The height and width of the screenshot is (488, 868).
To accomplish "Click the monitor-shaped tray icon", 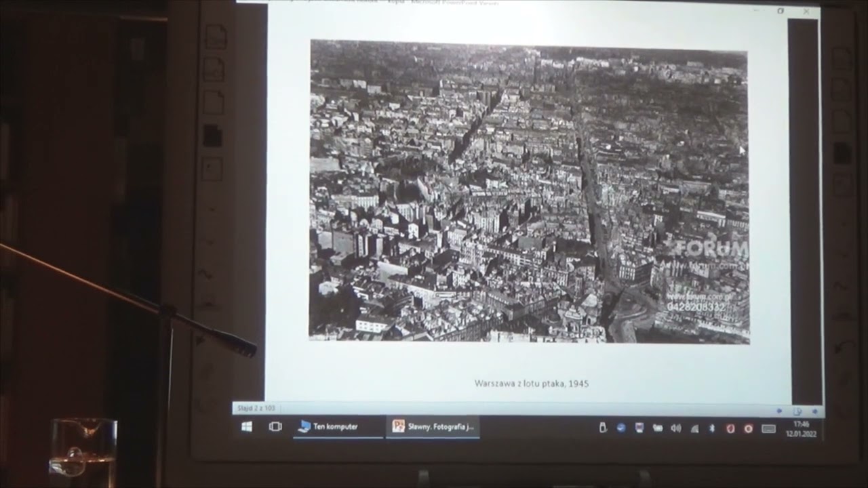I will click(x=639, y=428).
